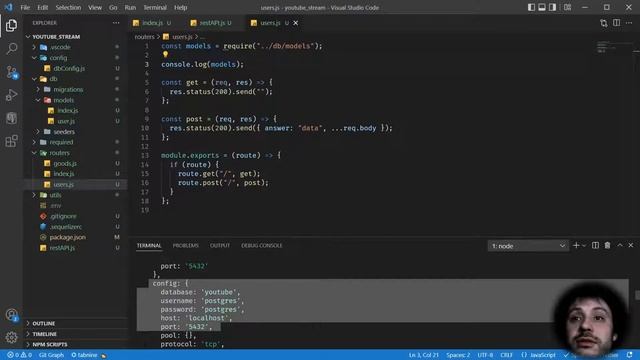Switch to OUTPUT panel tab
Image resolution: width=640 pixels, height=360 pixels.
(x=220, y=245)
